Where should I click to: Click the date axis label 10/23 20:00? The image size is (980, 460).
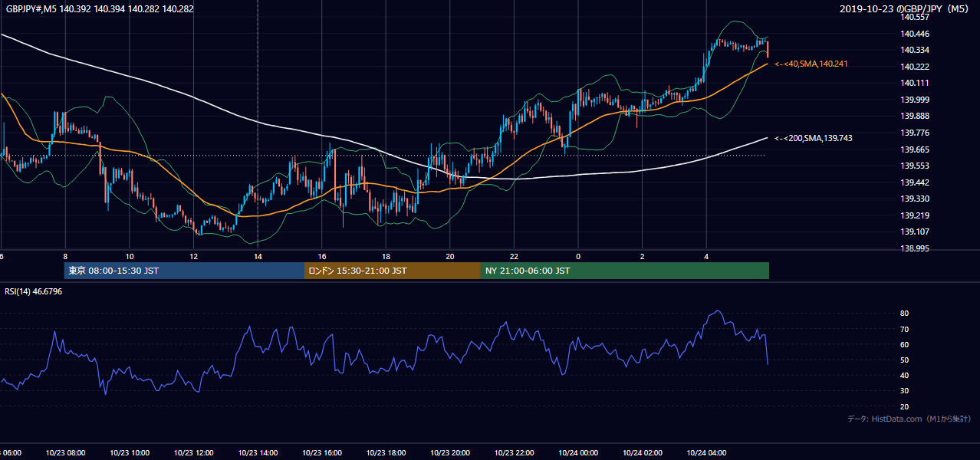pos(450,452)
